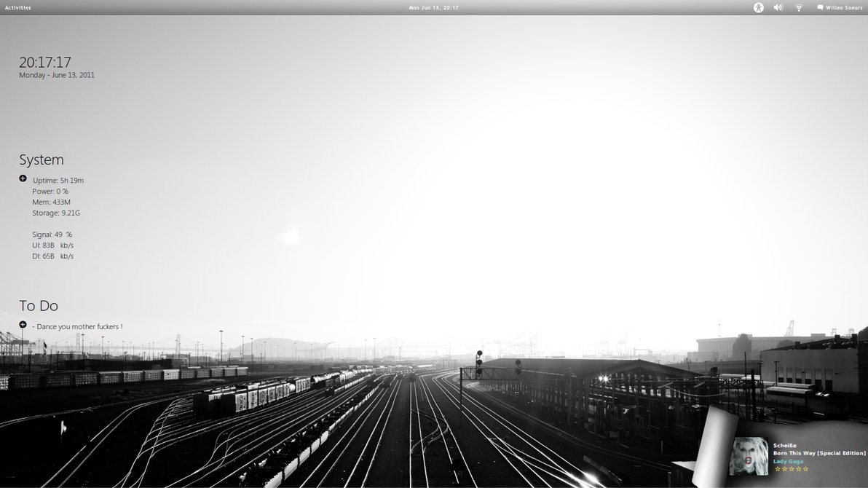Image resolution: width=868 pixels, height=488 pixels.
Task: Click the plus icon under the To Do heading
Action: pyautogui.click(x=22, y=325)
